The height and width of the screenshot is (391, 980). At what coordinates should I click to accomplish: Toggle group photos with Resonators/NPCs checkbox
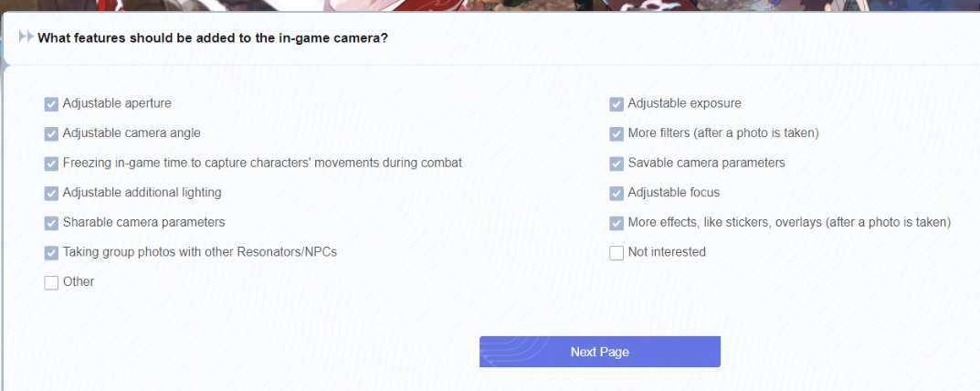(x=51, y=252)
